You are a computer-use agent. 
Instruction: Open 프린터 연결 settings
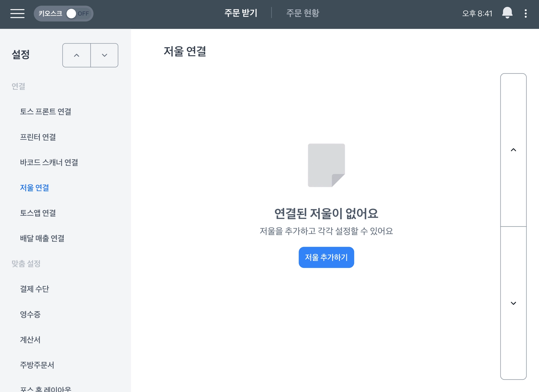(x=38, y=137)
